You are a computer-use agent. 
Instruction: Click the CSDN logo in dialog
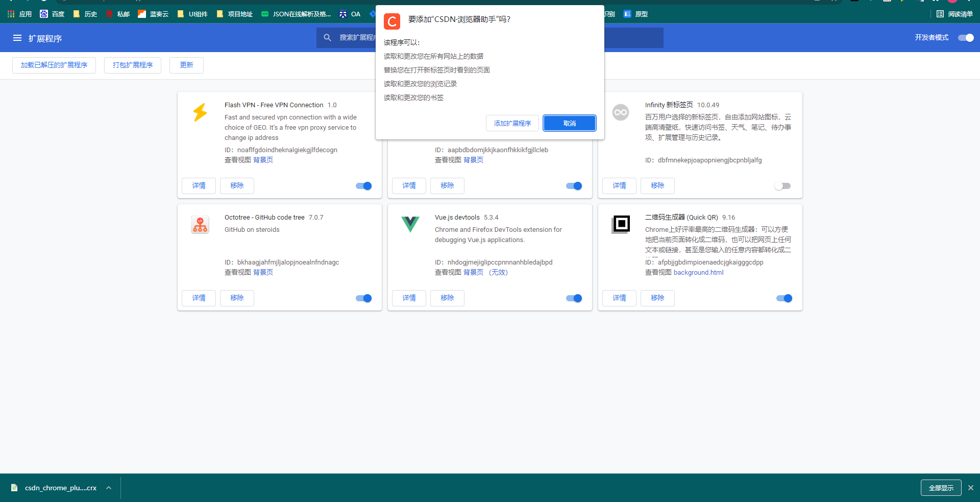392,21
